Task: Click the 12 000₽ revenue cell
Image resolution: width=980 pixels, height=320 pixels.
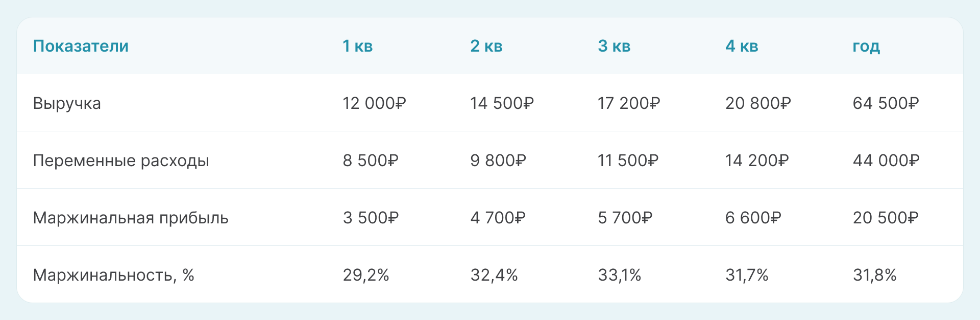Action: pos(374,103)
